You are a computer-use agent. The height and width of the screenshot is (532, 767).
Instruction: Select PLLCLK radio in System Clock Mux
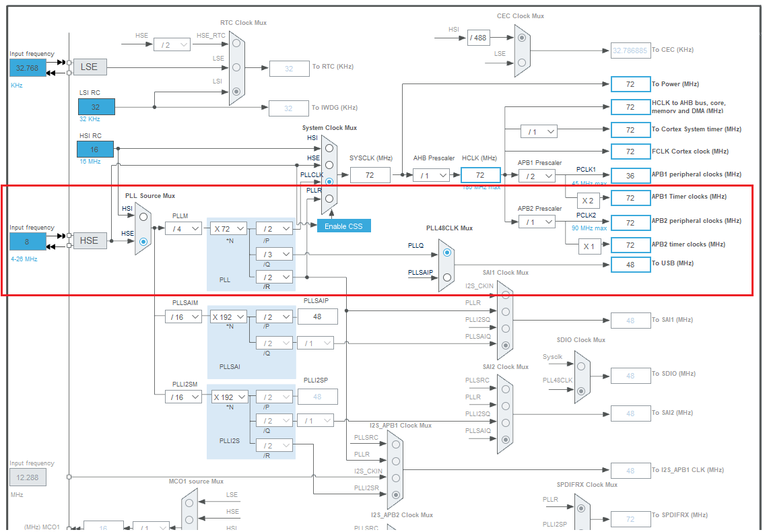[329, 181]
